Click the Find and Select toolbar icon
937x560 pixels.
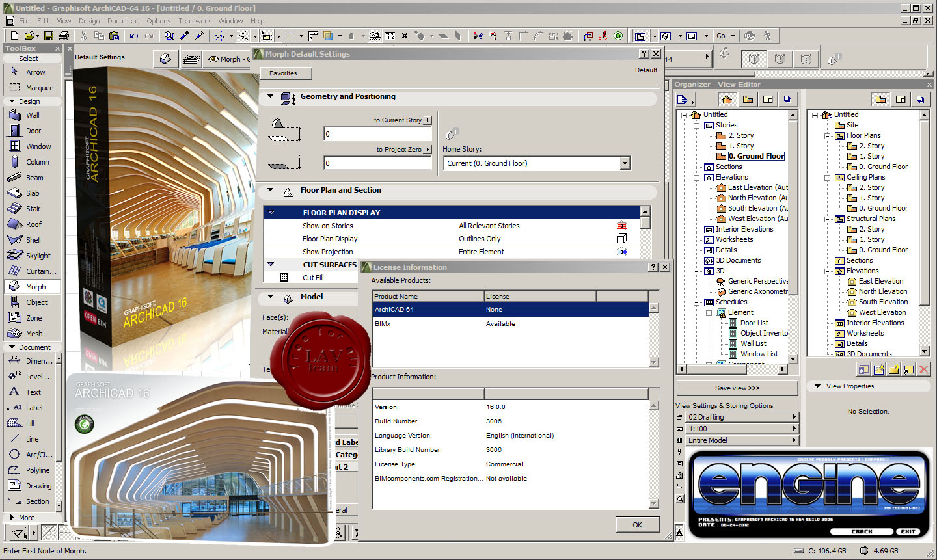point(169,36)
